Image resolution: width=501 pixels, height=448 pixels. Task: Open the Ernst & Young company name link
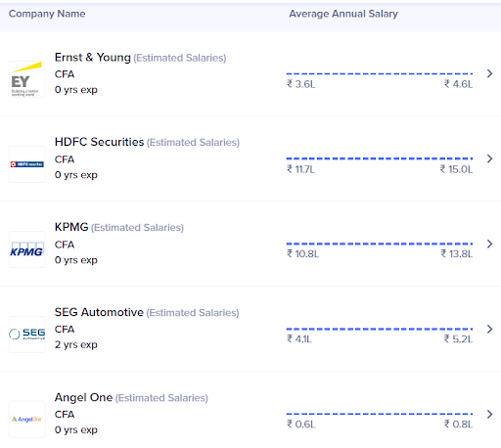93,58
